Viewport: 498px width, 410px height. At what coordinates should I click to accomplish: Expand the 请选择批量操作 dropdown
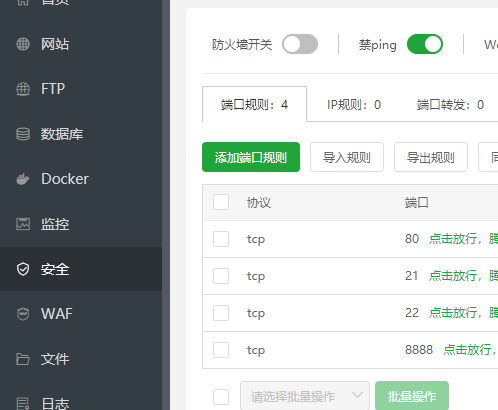305,396
